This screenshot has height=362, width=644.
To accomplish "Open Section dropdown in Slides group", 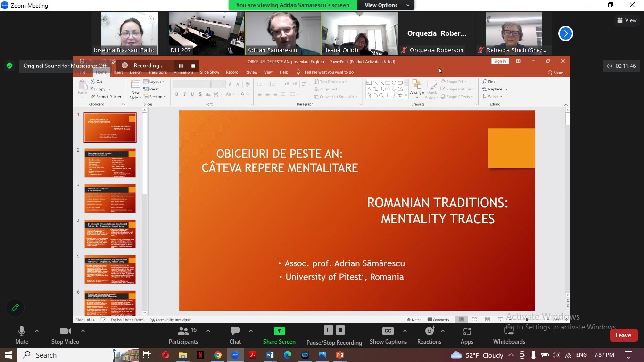I will pyautogui.click(x=155, y=97).
